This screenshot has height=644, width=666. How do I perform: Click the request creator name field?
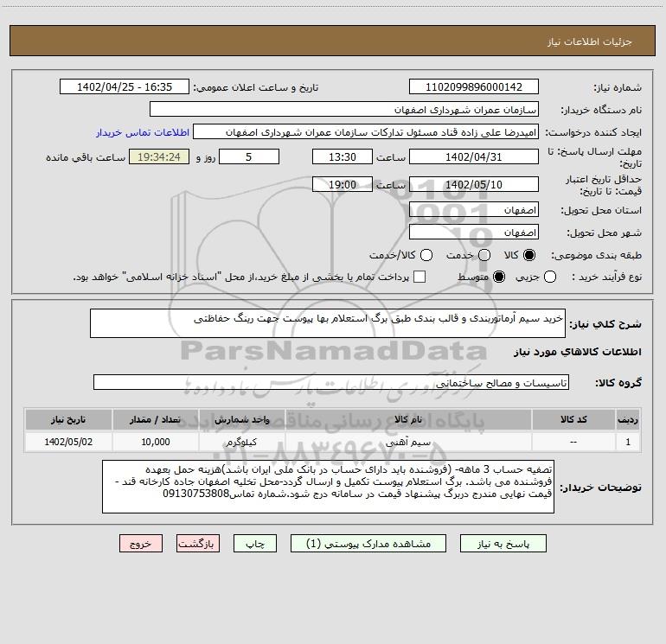point(366,131)
